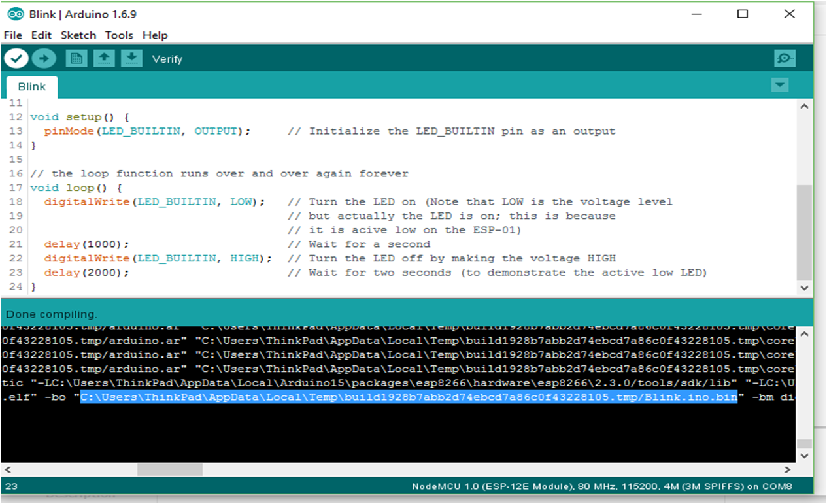Click the editor scrollbar down arrow
Viewport: 827px width, 504px height.
(x=805, y=288)
